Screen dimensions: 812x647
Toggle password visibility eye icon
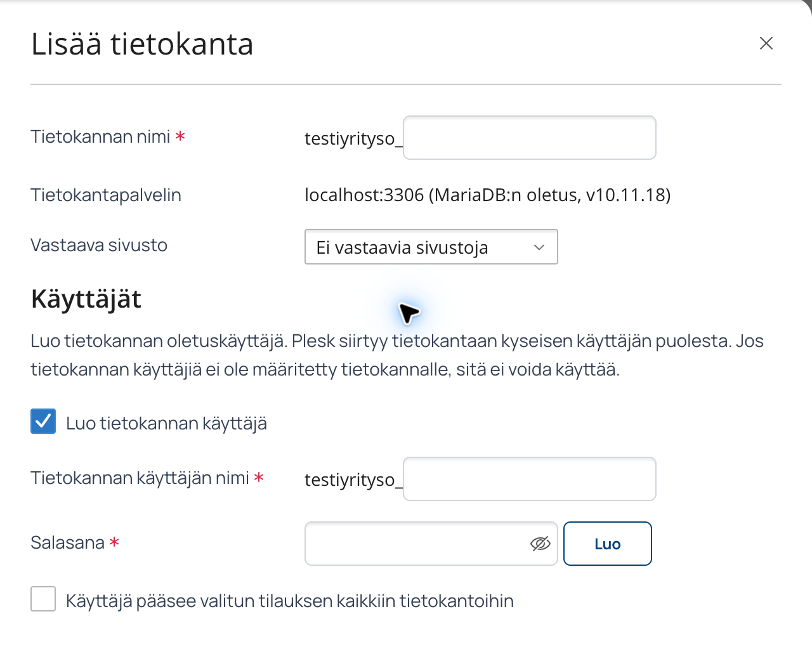point(540,544)
